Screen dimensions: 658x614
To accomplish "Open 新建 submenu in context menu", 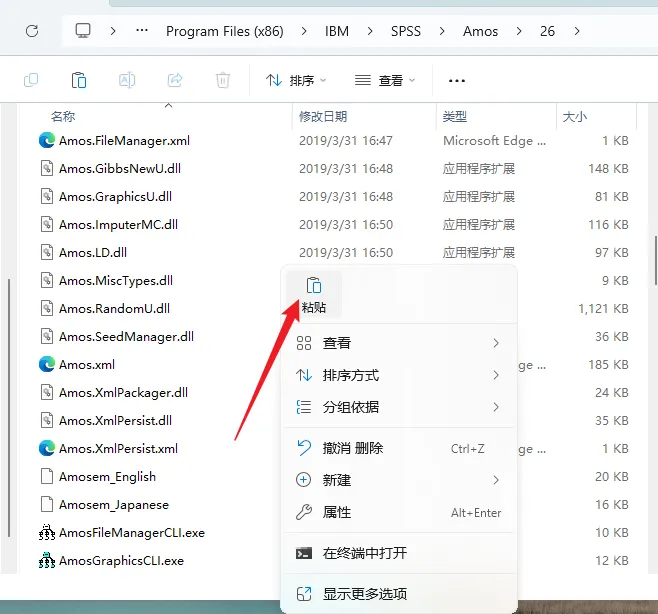I will (x=399, y=480).
